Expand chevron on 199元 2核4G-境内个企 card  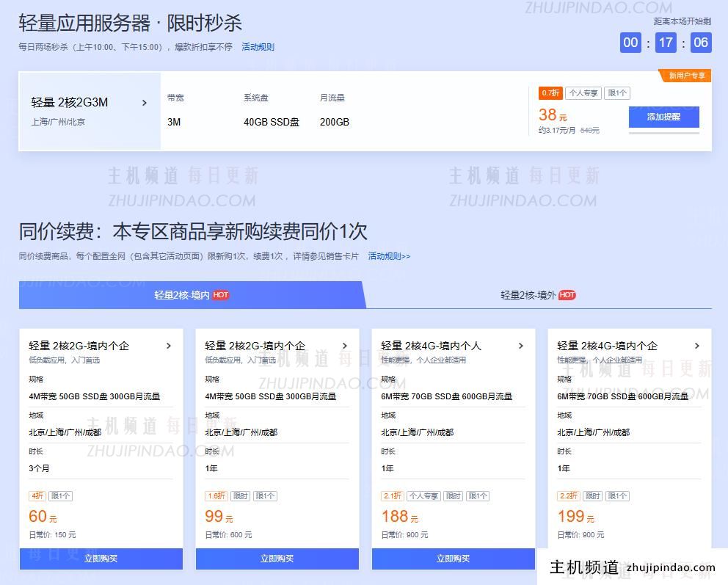tap(696, 346)
